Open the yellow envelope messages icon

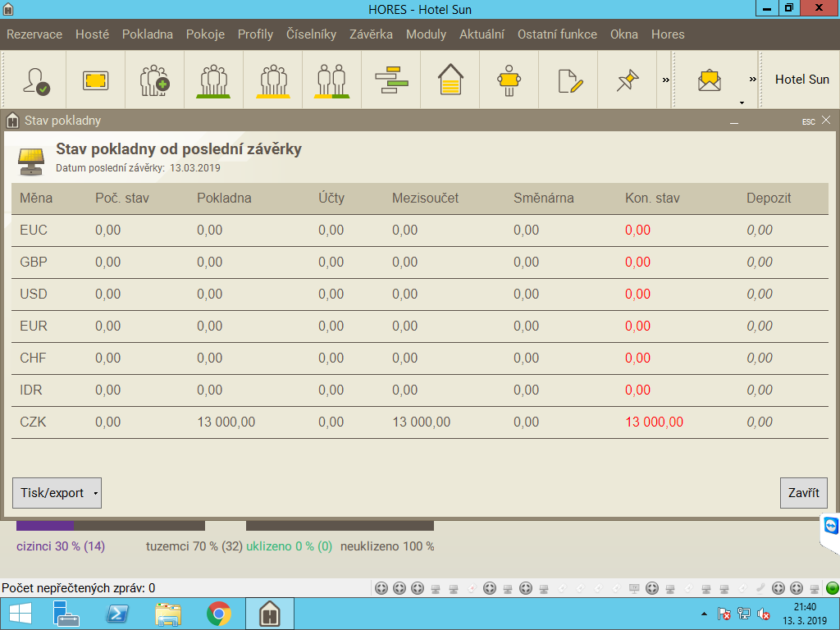click(709, 80)
